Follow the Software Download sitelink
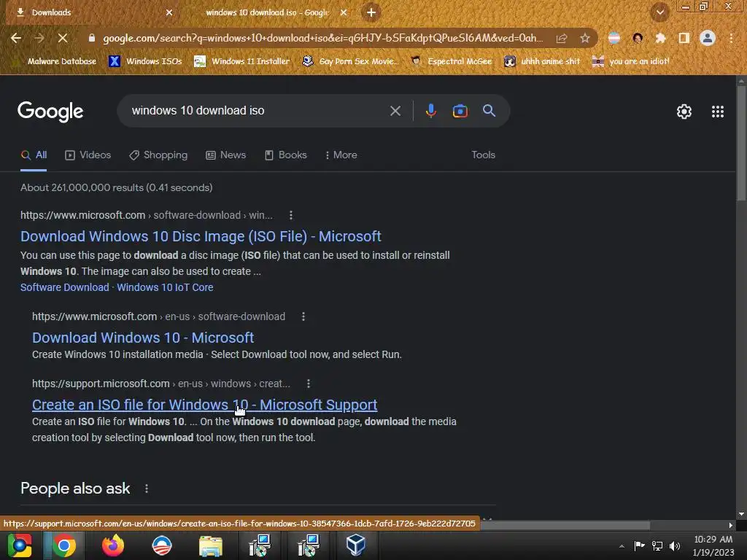Image resolution: width=747 pixels, height=560 pixels. pos(65,287)
